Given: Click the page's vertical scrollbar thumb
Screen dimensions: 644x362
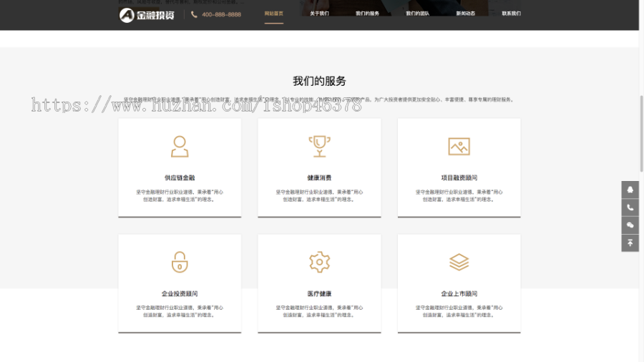Looking at the screenshot, I should (x=642, y=133).
